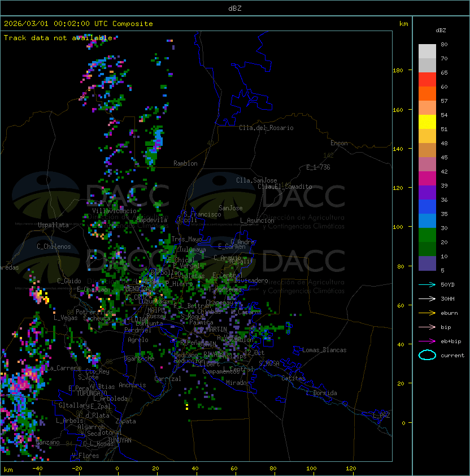The image size is (470, 476).
Task: Click the 'Villavicencio' place label on map
Action: 114,211
